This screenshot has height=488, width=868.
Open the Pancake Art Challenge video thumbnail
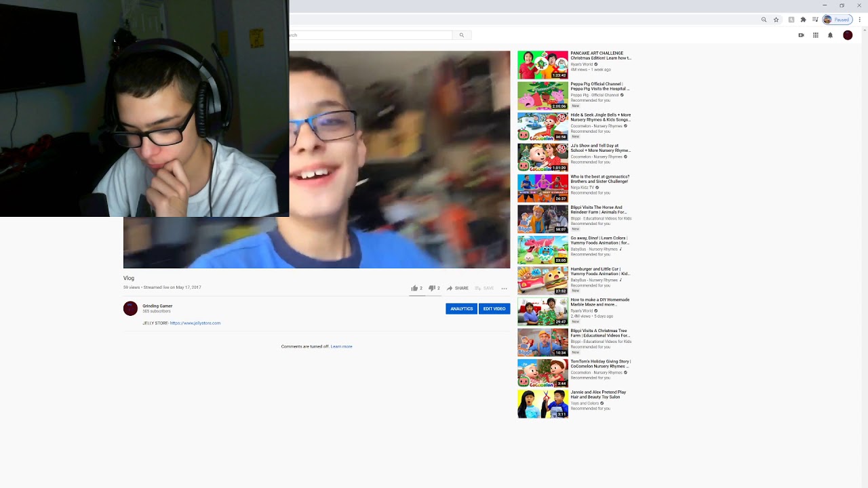[x=542, y=65]
